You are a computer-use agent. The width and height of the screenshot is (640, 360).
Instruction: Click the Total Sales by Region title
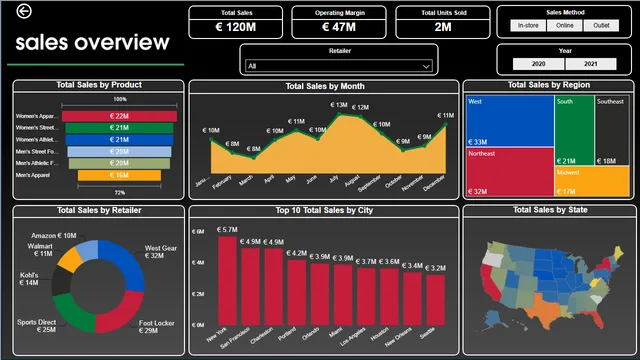coord(549,84)
